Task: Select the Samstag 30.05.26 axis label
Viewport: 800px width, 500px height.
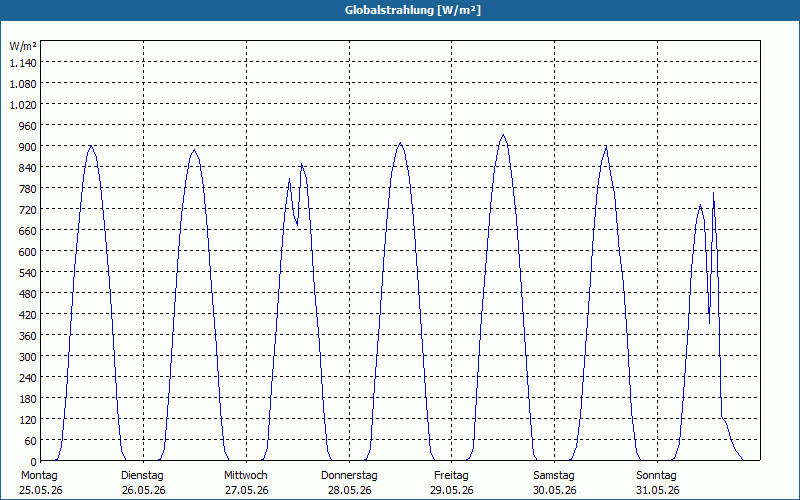Action: pos(554,483)
